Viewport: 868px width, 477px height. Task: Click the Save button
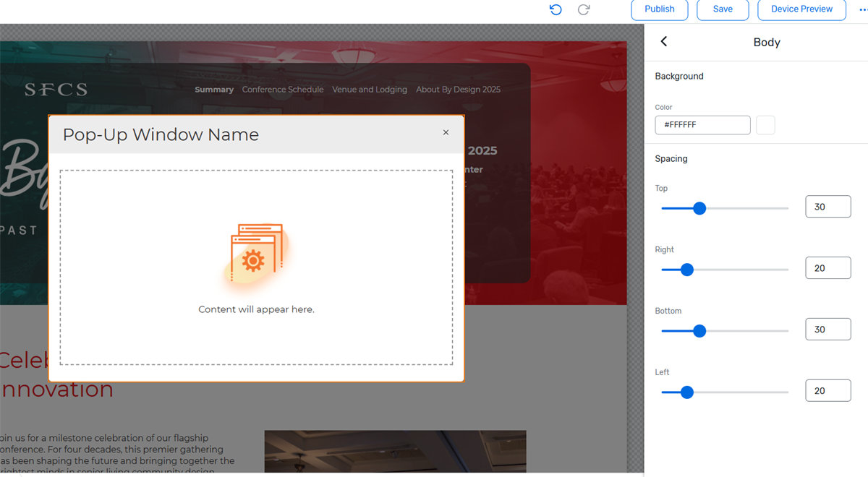[723, 9]
